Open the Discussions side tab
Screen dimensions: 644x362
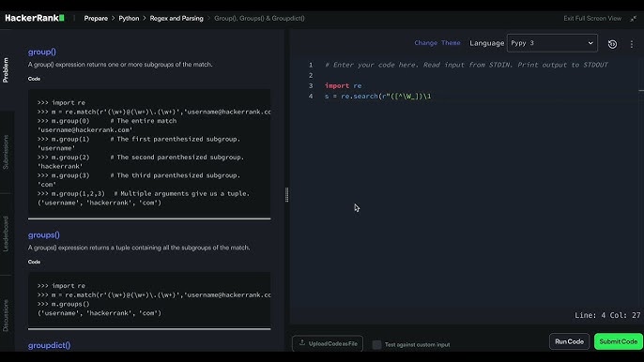6,315
